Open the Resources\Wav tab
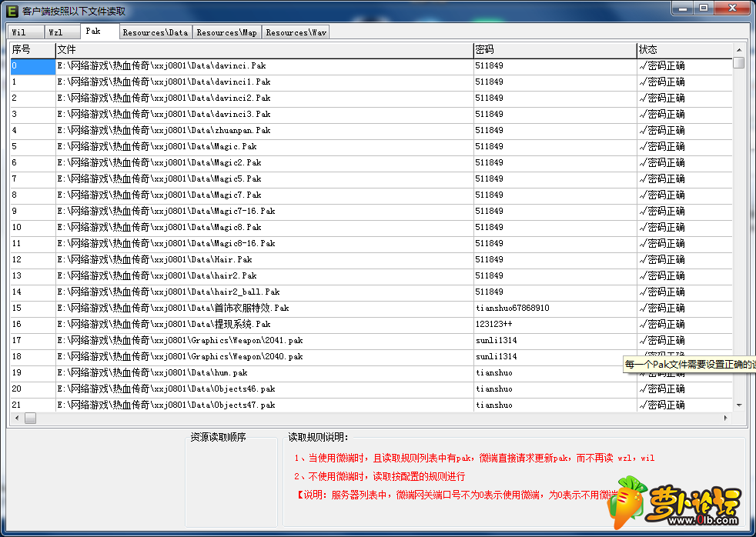Image resolution: width=756 pixels, height=537 pixels. point(296,32)
